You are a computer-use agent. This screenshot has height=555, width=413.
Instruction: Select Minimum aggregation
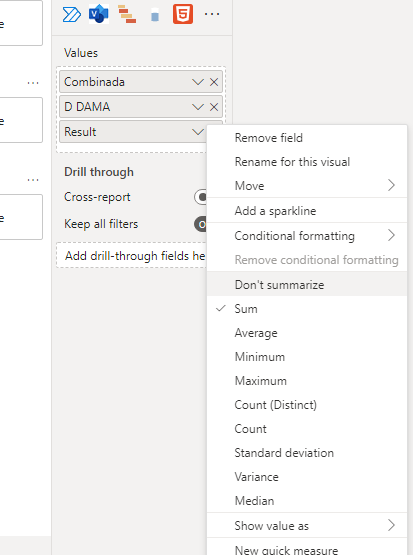pos(307,357)
